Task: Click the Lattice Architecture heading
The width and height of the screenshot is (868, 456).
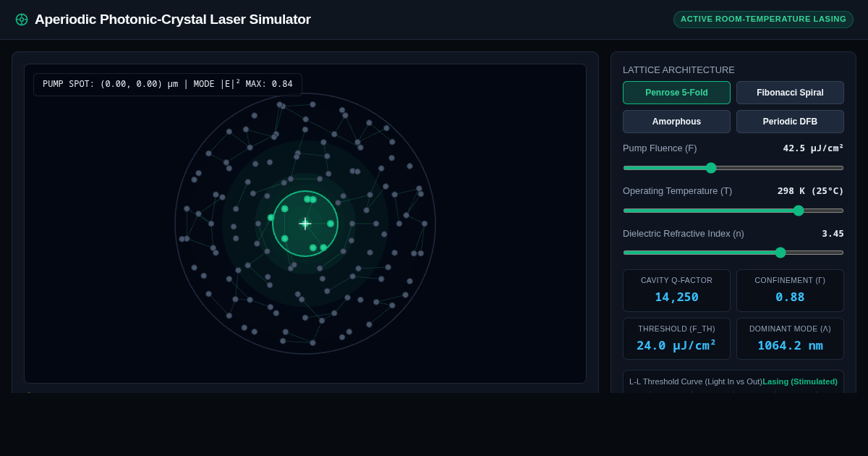Action: pyautogui.click(x=678, y=69)
